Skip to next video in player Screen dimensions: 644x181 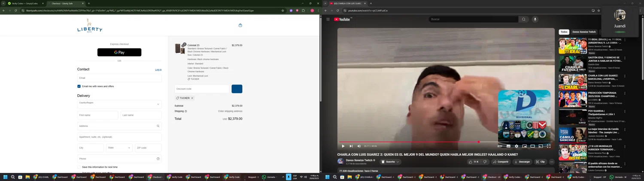point(351,146)
